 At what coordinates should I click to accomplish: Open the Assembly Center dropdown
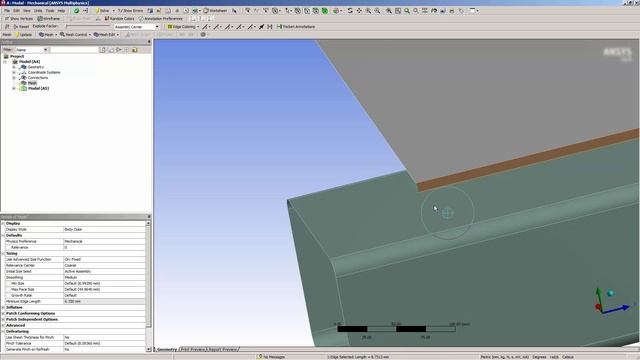coord(157,27)
